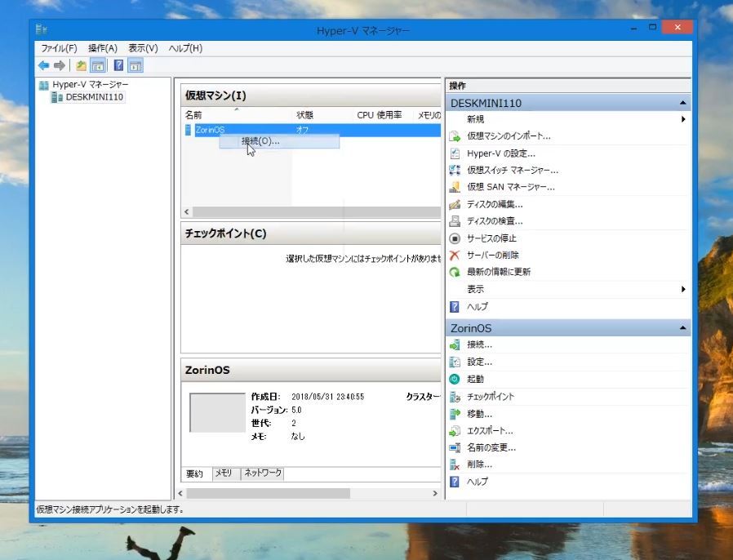Click the toolbar help question mark icon

tap(118, 66)
